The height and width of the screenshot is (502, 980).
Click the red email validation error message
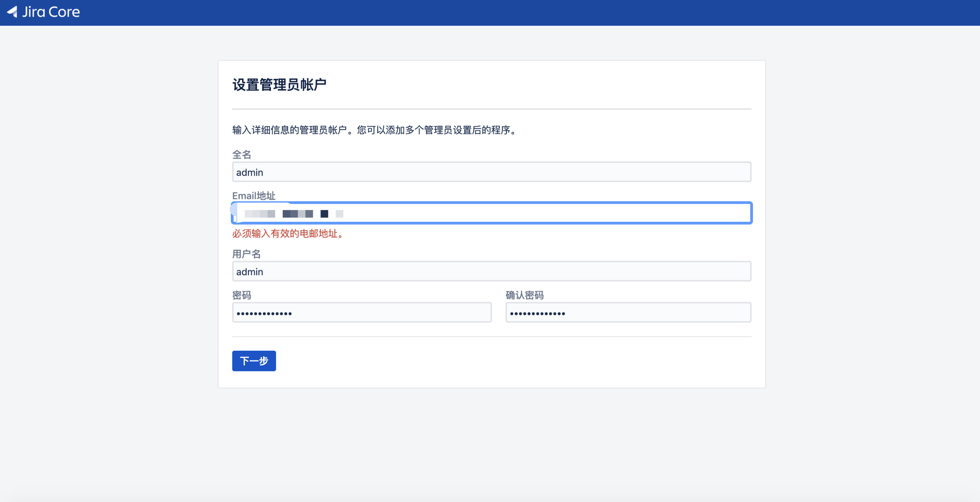coord(288,234)
